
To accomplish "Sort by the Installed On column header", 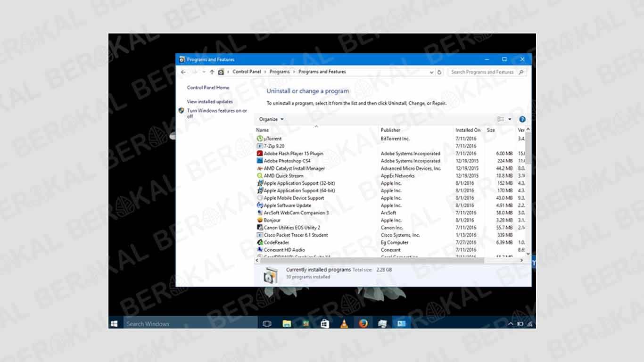I will pos(468,130).
